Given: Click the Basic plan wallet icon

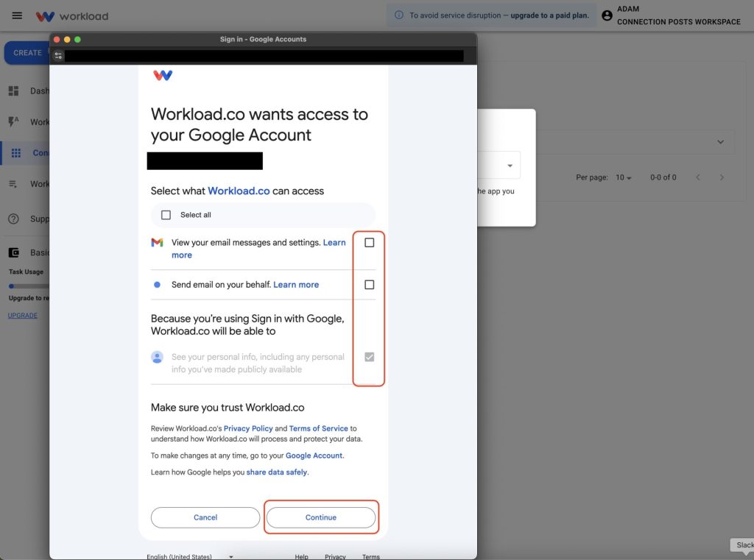Looking at the screenshot, I should click(13, 252).
